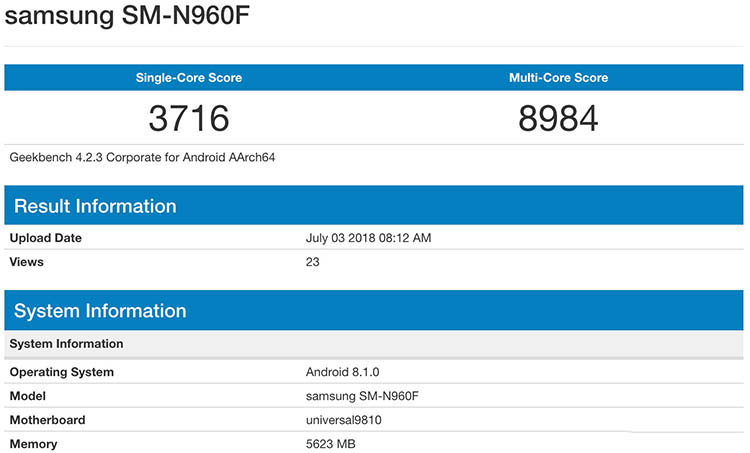Screen dimensions: 750x453
Task: Click the 5623 MB memory value
Action: 330,444
